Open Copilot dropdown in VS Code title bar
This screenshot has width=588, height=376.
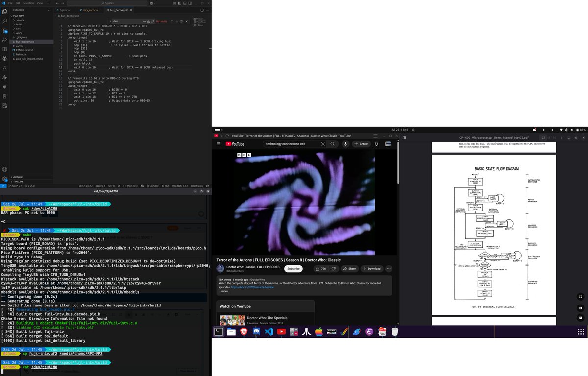coord(155,3)
